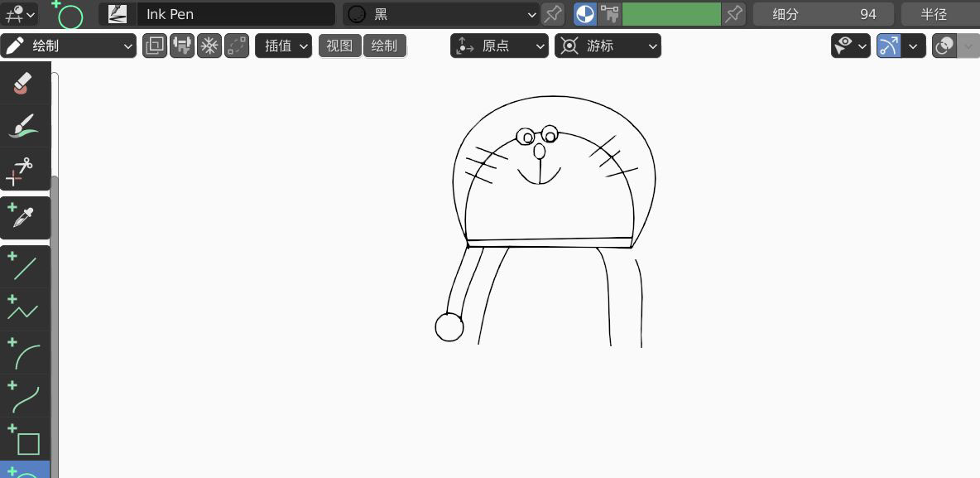Expand the 原点 stroke placement dropdown
The width and height of the screenshot is (980, 478).
499,46
